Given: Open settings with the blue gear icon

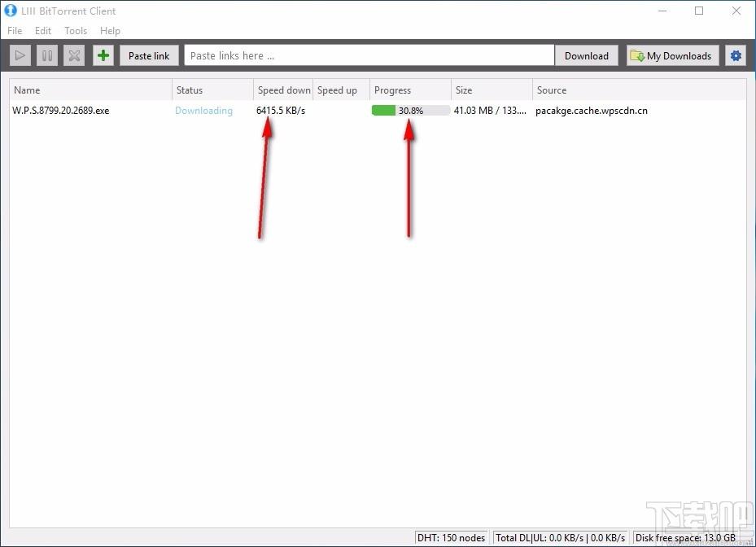Looking at the screenshot, I should click(736, 55).
